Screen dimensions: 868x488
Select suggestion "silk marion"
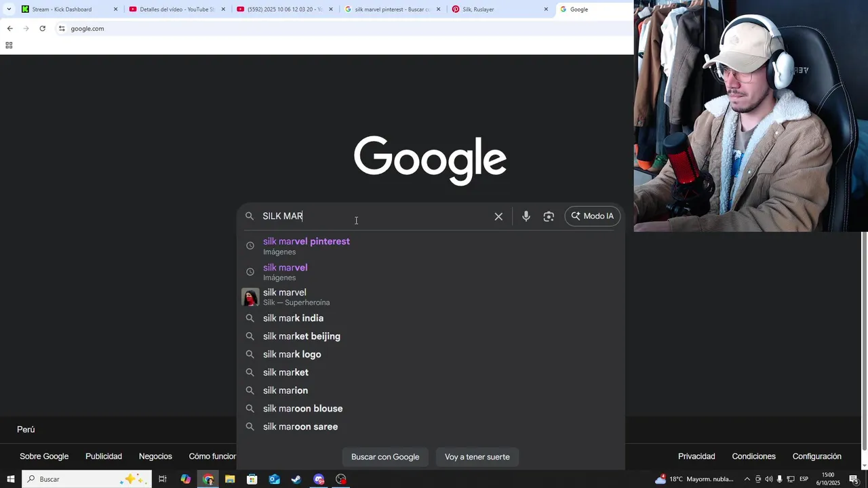point(431,390)
